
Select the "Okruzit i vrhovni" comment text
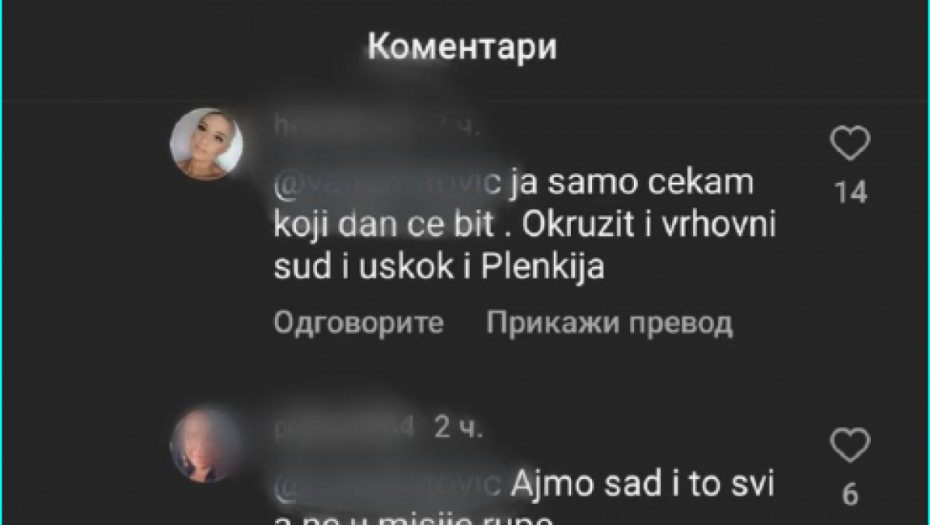[649, 225]
